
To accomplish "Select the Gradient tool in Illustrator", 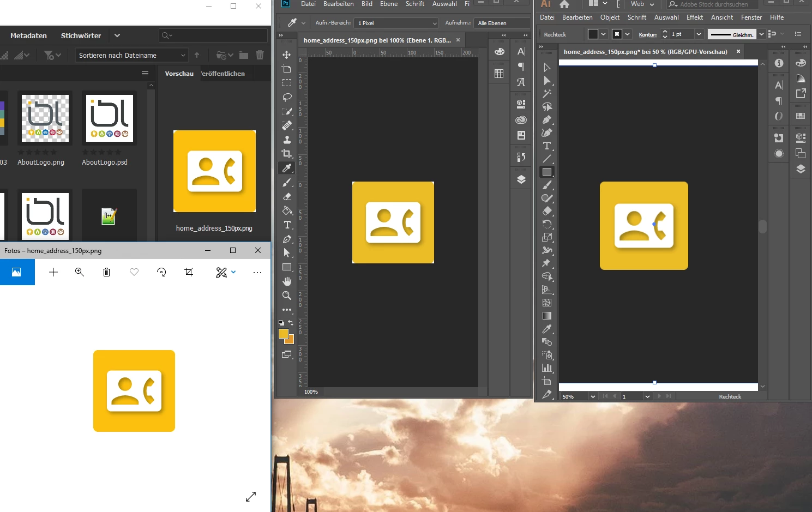I will (x=547, y=316).
